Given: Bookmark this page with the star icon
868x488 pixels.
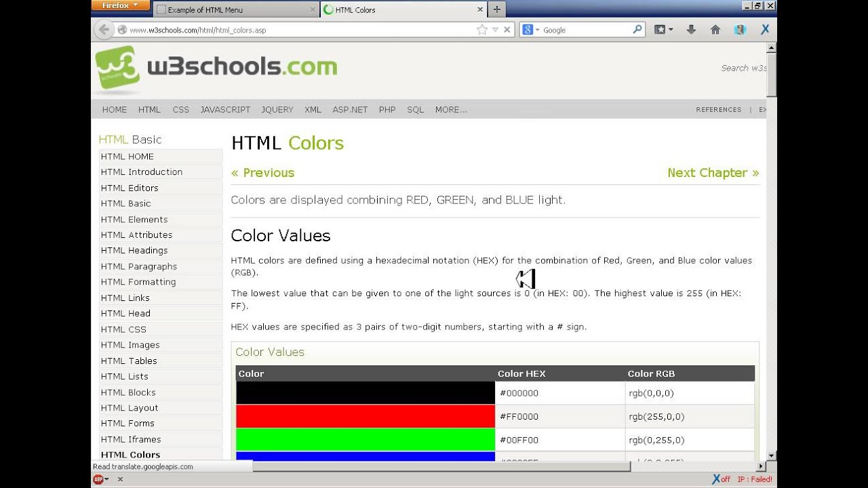Looking at the screenshot, I should pos(482,30).
